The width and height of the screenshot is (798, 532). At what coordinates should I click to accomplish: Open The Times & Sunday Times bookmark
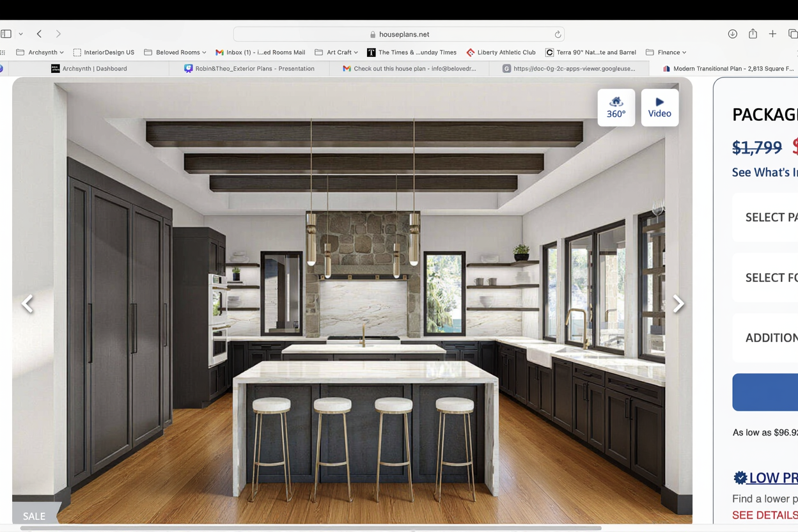pos(412,52)
